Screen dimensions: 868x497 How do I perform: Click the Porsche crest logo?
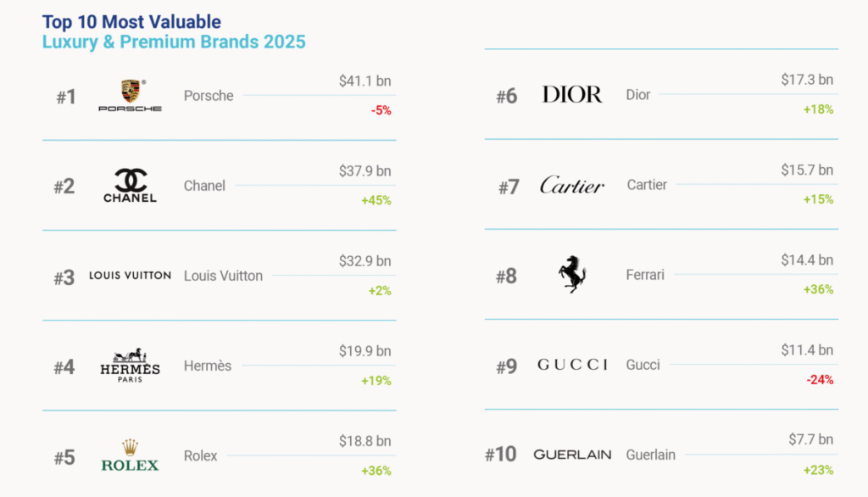click(x=130, y=96)
